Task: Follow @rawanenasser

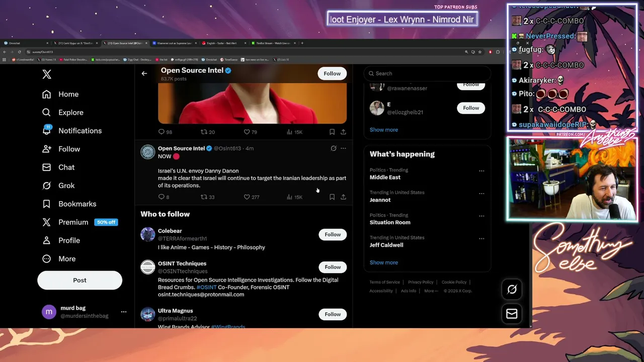Action: [x=471, y=85]
